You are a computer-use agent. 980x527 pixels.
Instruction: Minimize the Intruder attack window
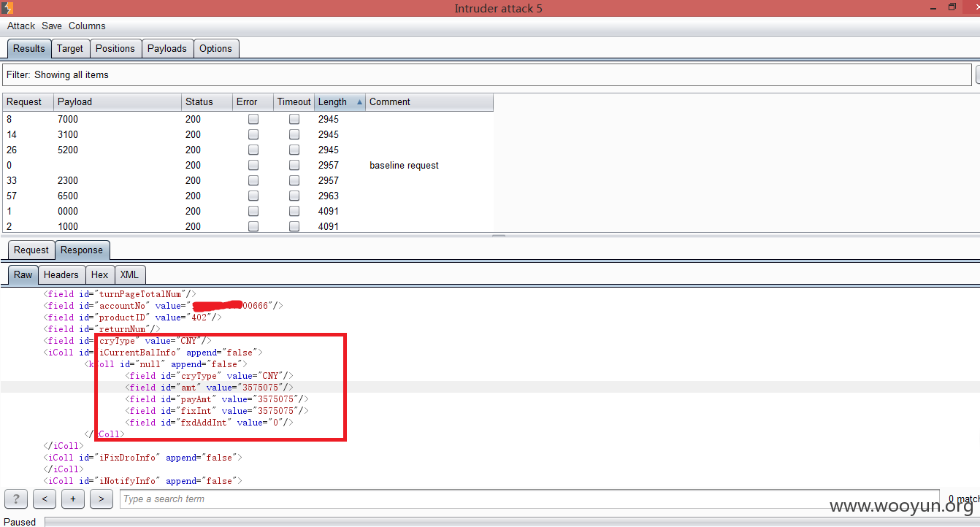tap(934, 7)
